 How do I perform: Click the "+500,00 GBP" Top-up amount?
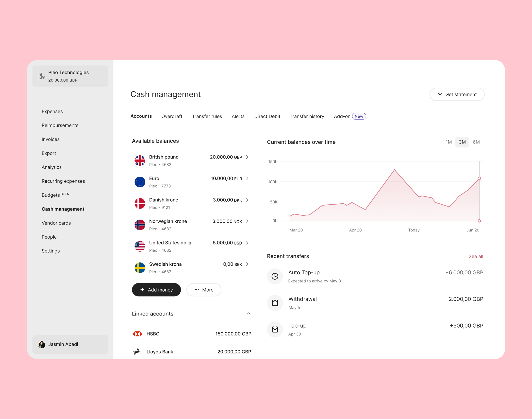click(x=466, y=326)
